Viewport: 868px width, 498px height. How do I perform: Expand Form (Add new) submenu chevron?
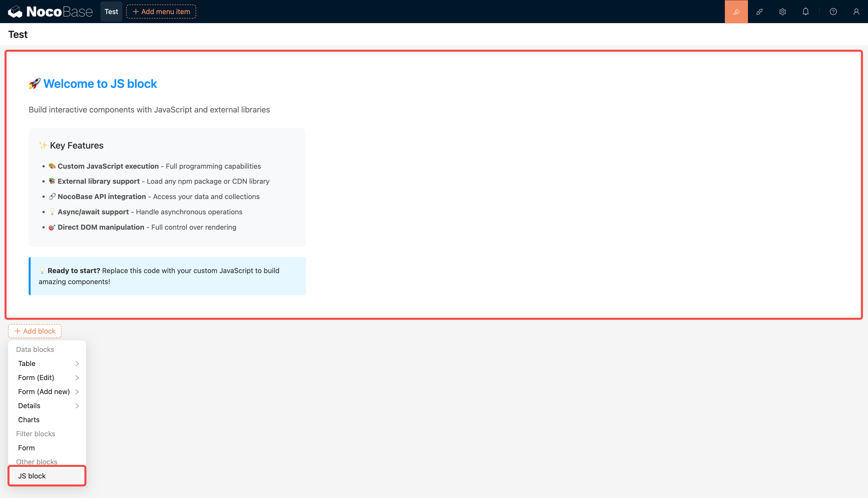point(77,392)
